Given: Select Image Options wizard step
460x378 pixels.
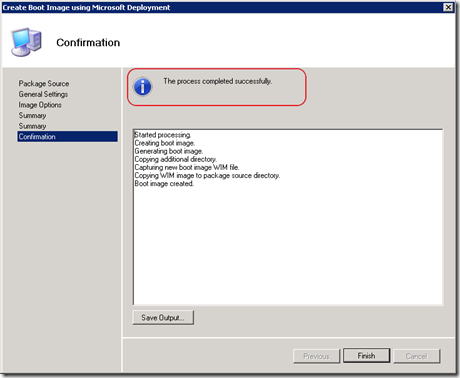Looking at the screenshot, I should [x=40, y=105].
